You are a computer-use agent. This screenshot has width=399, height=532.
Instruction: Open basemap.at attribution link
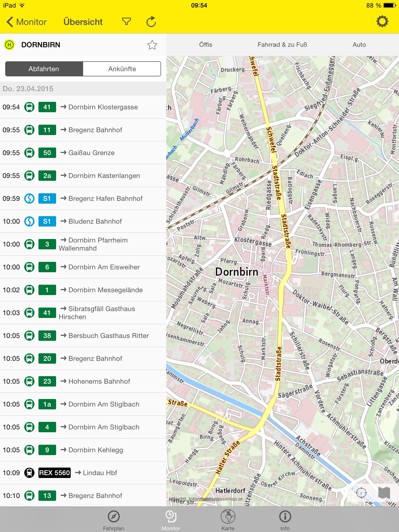point(222,499)
